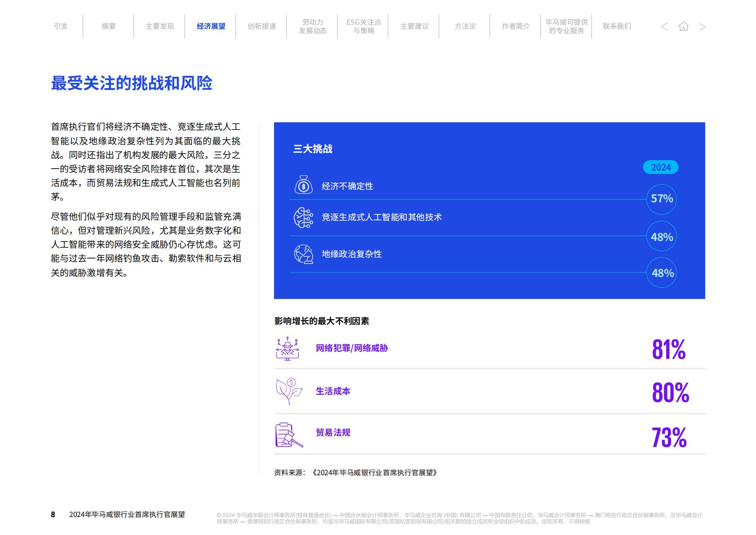Click the label 网络犯罪/网络威胁

click(x=352, y=348)
